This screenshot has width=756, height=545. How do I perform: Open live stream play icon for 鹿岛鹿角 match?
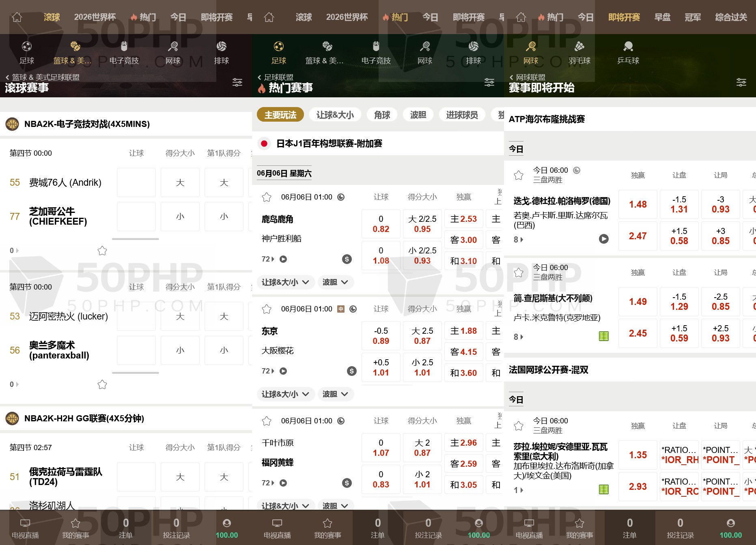283,259
